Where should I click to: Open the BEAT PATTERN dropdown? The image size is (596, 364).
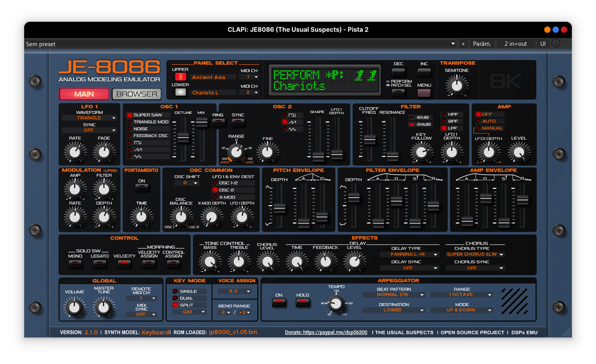(393, 294)
